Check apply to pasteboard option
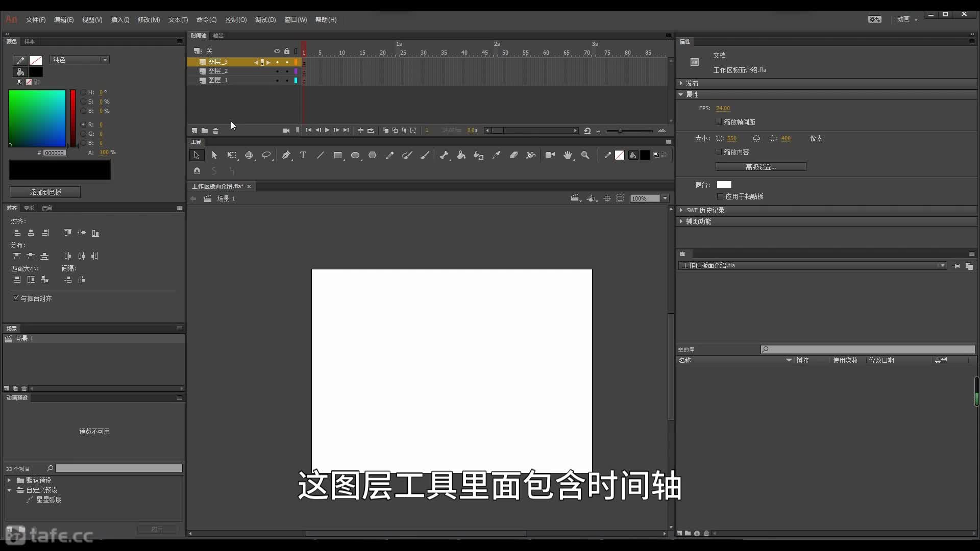980x551 pixels. 720,196
